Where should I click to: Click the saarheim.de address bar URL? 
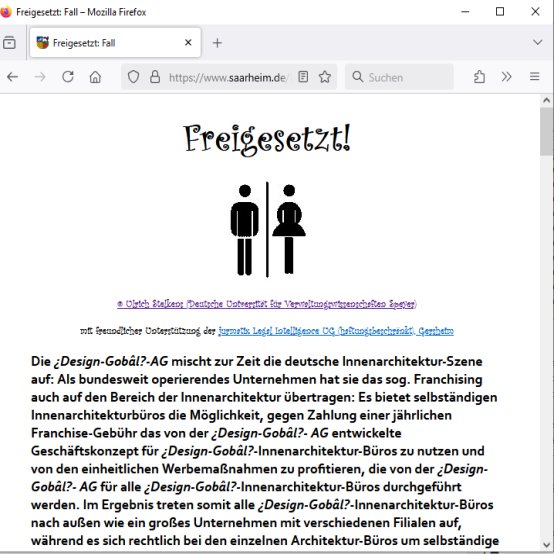coord(228,77)
